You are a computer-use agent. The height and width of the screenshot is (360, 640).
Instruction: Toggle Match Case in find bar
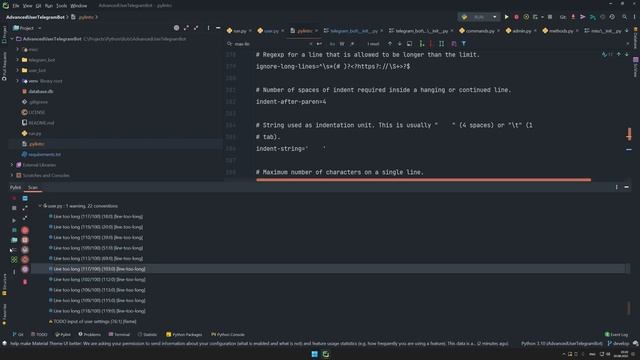(332, 44)
